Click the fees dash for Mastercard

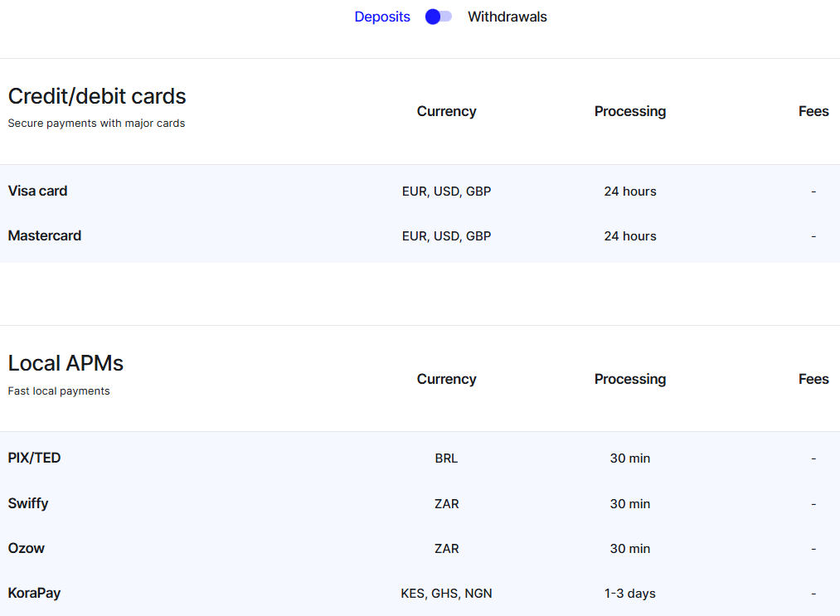point(813,235)
